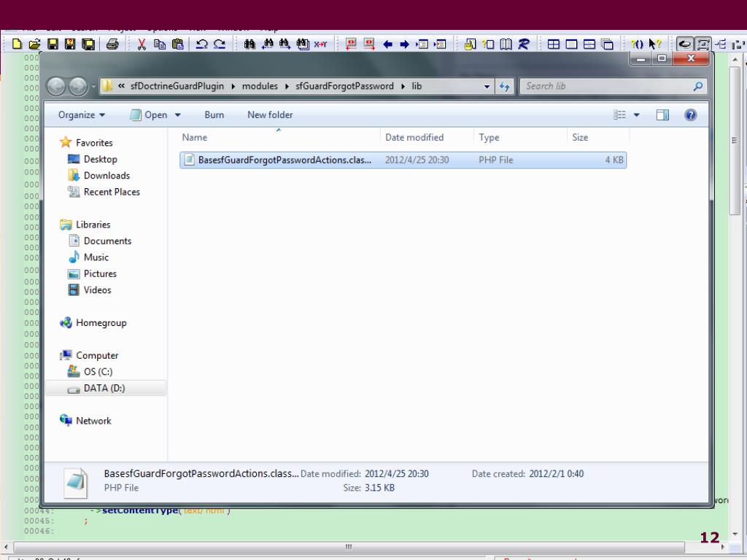This screenshot has height=560, width=747.
Task: Click the Cut scissors icon
Action: point(142,44)
